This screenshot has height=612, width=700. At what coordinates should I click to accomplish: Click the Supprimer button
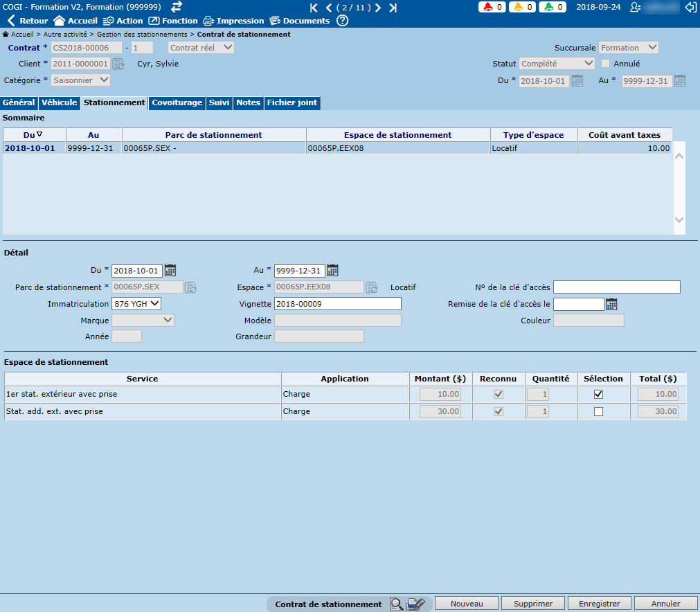[x=533, y=604]
